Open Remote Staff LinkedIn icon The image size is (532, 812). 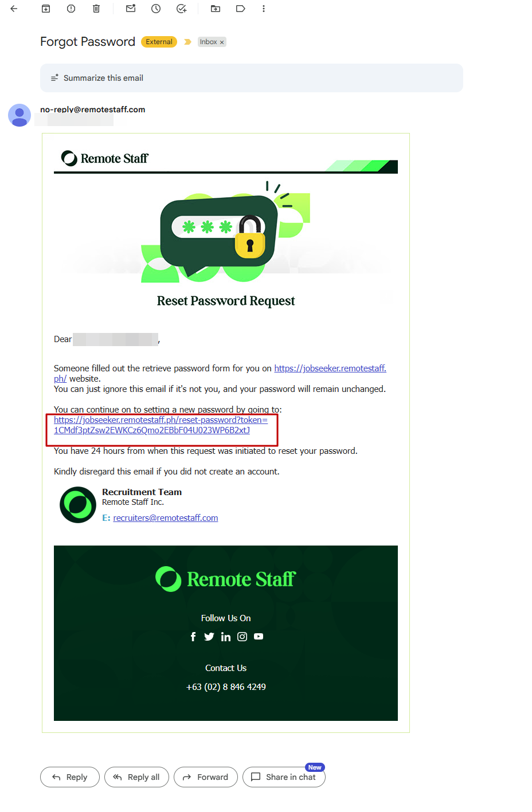tap(226, 637)
